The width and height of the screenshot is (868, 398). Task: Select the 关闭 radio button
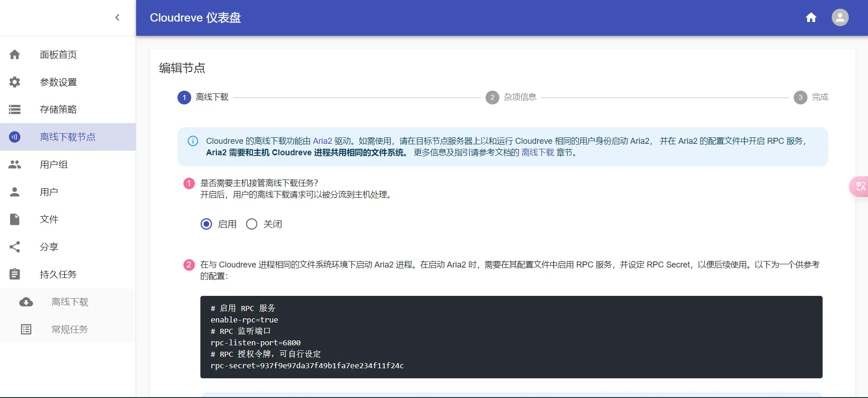click(x=252, y=224)
